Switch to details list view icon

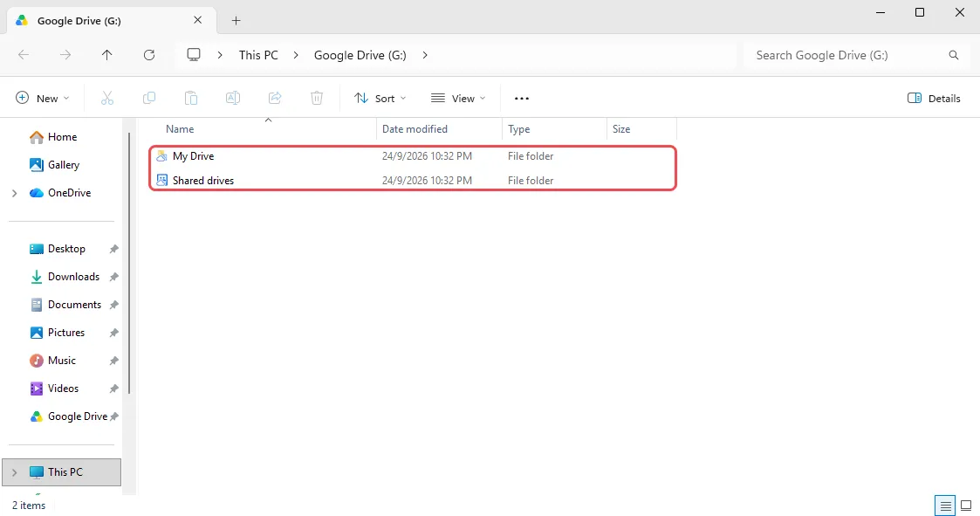click(x=945, y=506)
